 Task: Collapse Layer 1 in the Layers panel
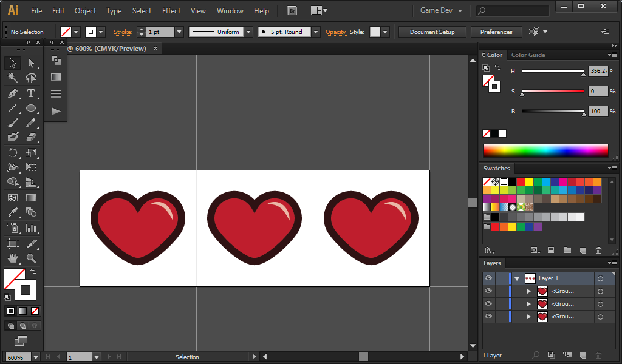point(517,278)
